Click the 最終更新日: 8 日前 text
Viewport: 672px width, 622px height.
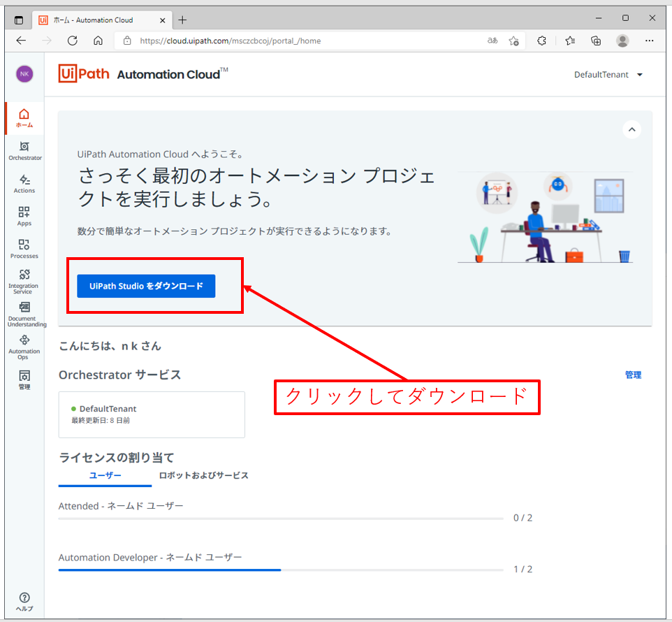(101, 421)
